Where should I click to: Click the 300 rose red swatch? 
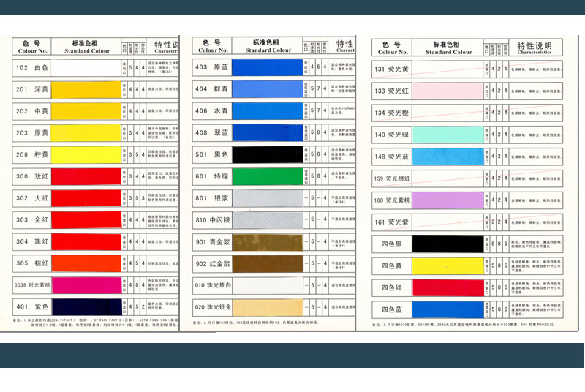(x=86, y=176)
